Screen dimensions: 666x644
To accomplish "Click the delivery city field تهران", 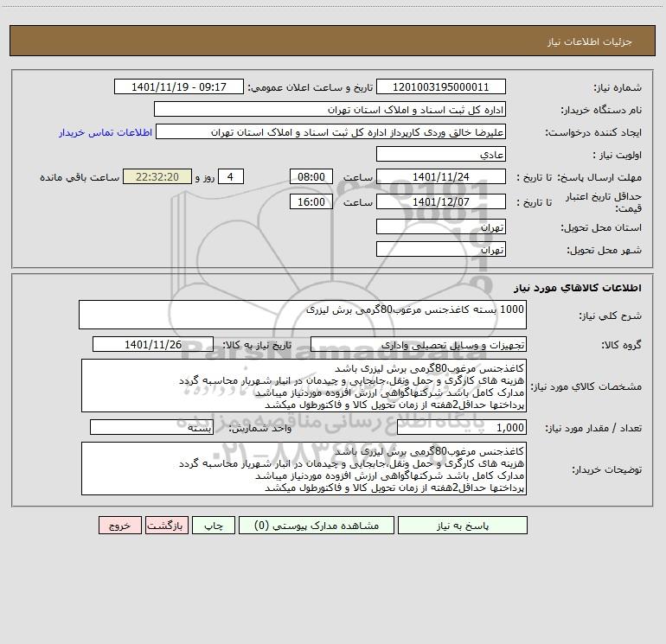I will tap(441, 250).
